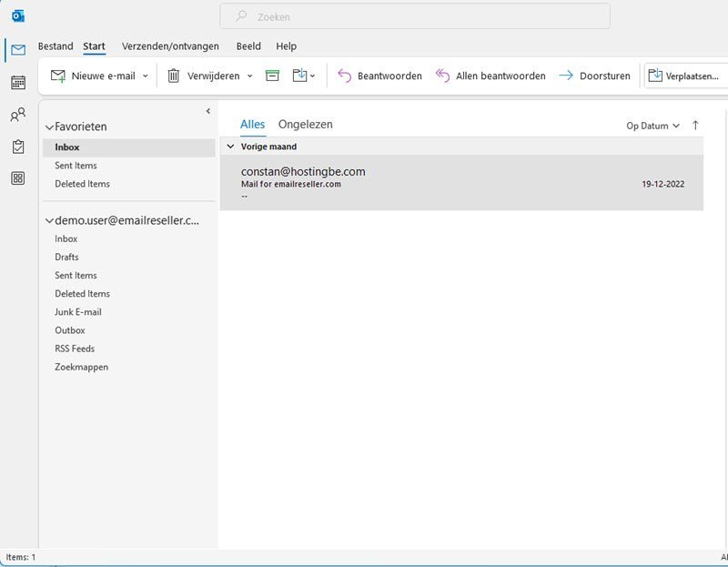Collapse the Vorige maand group

pos(230,147)
